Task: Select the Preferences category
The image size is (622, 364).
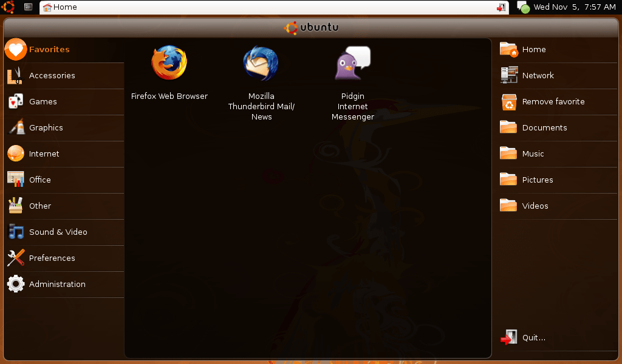Action: click(x=52, y=258)
